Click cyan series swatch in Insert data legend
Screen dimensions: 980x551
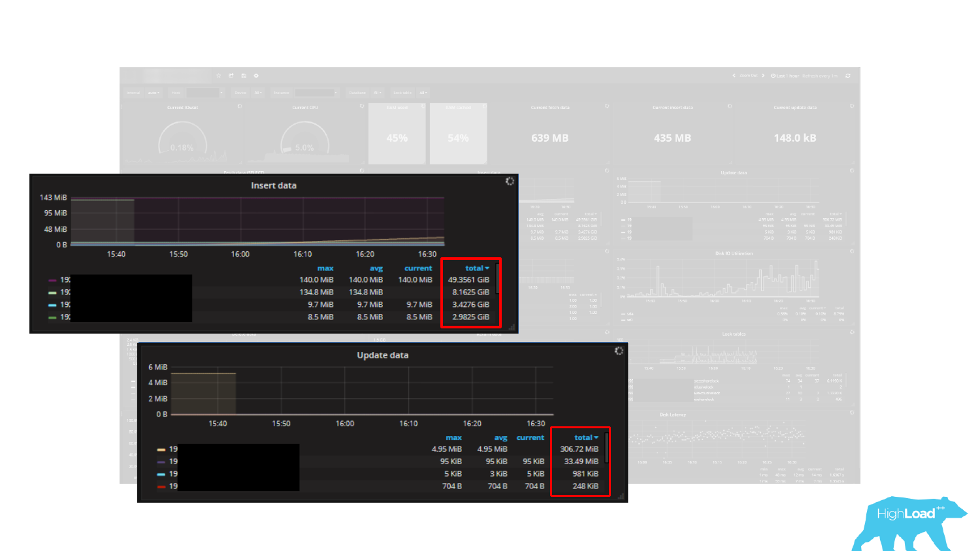52,305
